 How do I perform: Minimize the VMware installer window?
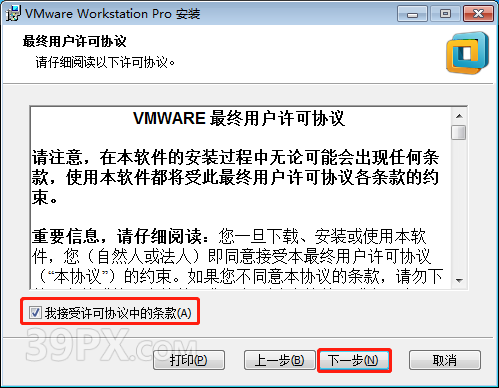pos(412,14)
